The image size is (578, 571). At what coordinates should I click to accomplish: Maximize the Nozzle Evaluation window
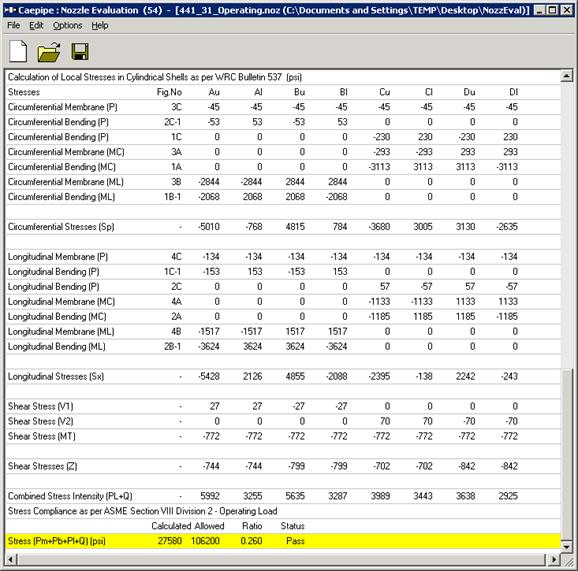click(x=553, y=10)
